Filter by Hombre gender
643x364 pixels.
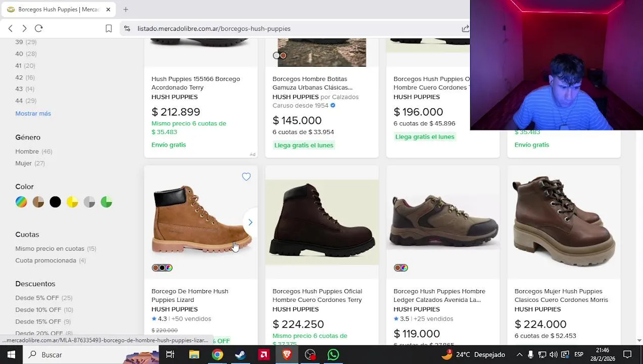33,151
